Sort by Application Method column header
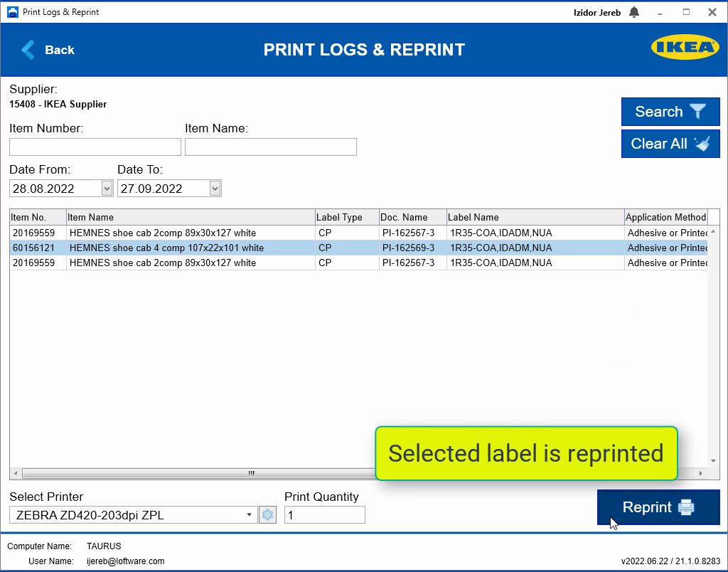The image size is (728, 572). [x=665, y=217]
